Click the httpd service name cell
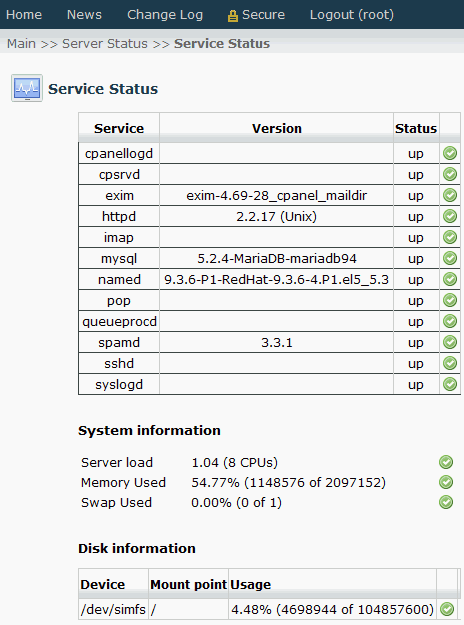The height and width of the screenshot is (625, 464). (119, 216)
